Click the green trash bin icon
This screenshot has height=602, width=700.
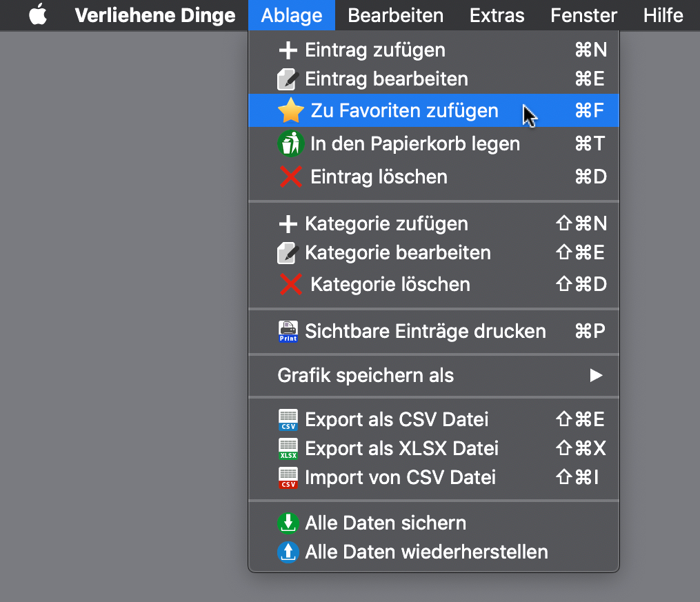[290, 144]
